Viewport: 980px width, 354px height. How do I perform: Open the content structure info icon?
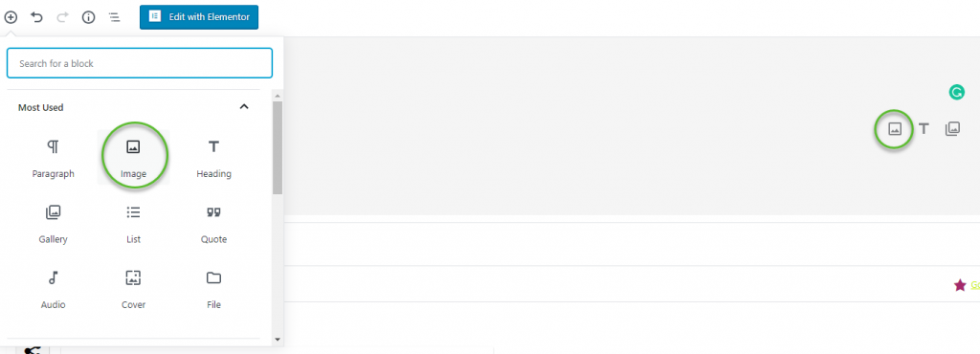[89, 17]
